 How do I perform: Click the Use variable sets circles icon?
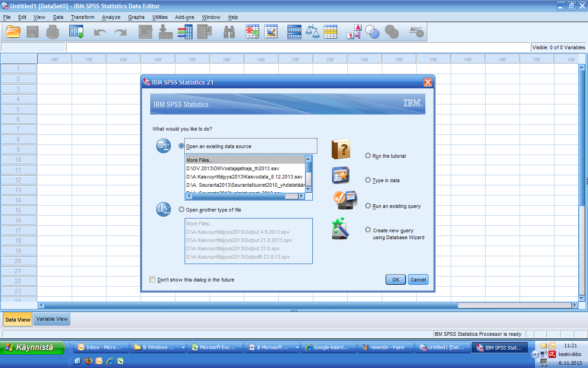[x=372, y=32]
